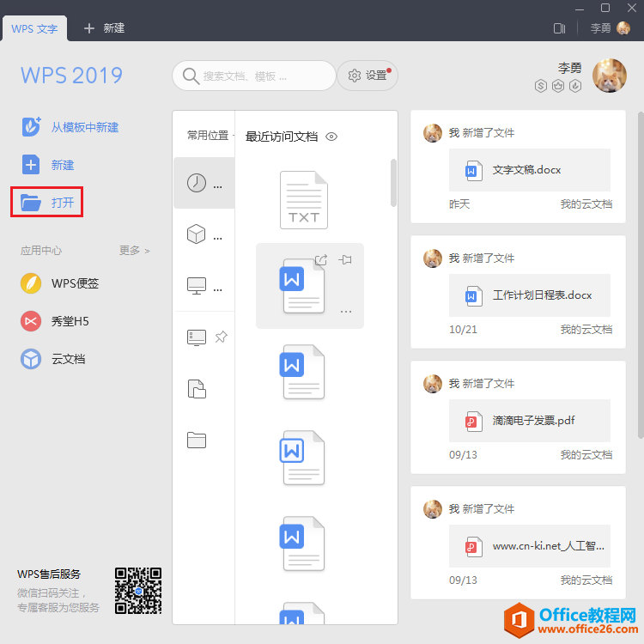Pin the highlighted recent document
This screenshot has height=644, width=644.
pyautogui.click(x=345, y=259)
